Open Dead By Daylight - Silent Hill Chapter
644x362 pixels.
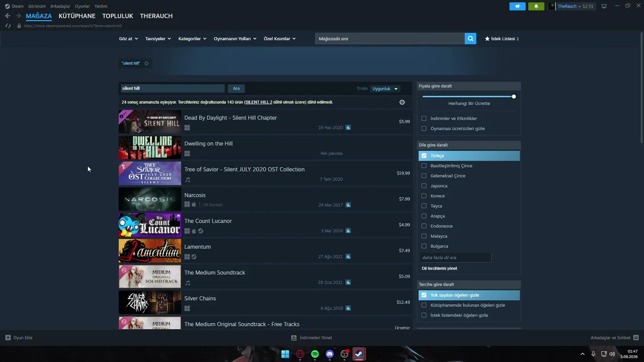pos(265,122)
